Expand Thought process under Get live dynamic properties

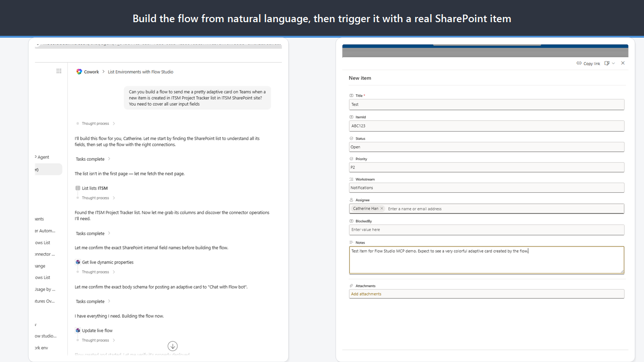[98, 272]
